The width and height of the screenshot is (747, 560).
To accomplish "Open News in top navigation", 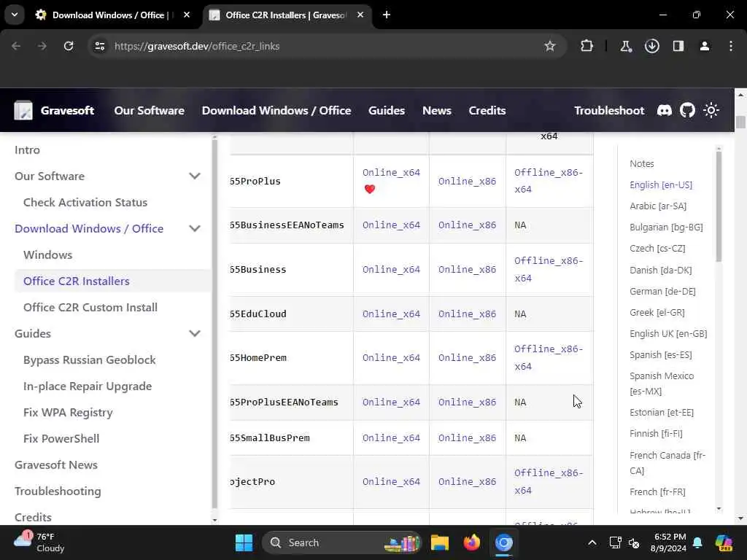I will tap(436, 111).
